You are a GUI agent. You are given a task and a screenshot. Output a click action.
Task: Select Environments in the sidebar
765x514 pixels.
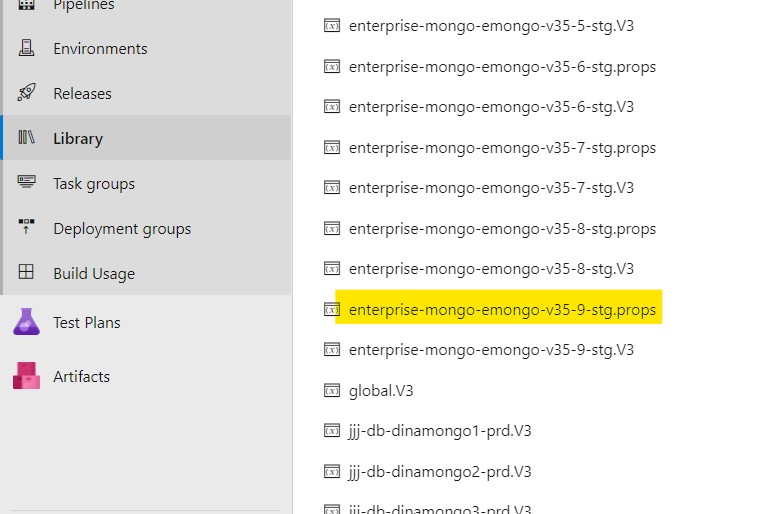(x=100, y=48)
